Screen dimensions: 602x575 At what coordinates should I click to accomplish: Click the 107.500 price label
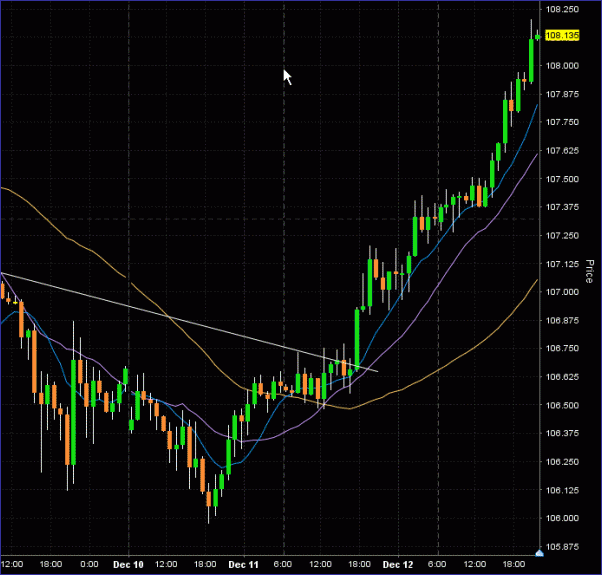coord(562,179)
